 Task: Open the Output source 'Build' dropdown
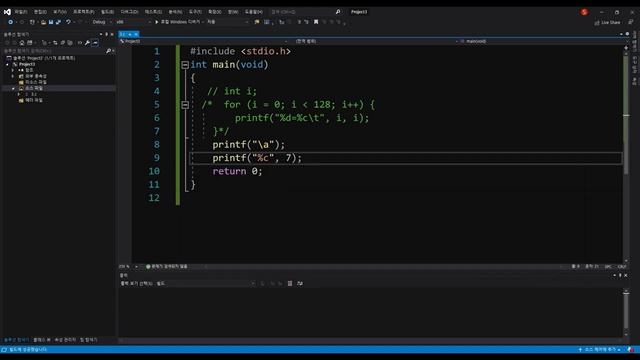205,283
